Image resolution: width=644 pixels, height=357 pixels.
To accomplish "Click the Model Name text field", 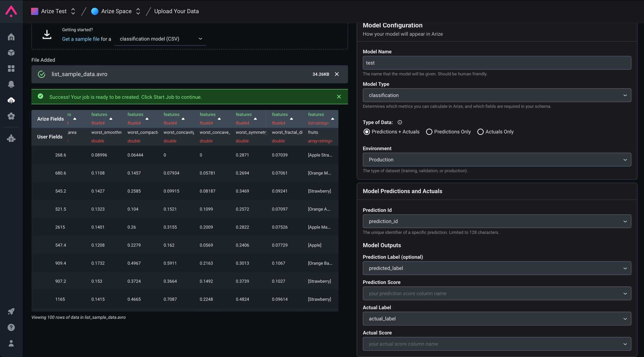I will point(497,63).
